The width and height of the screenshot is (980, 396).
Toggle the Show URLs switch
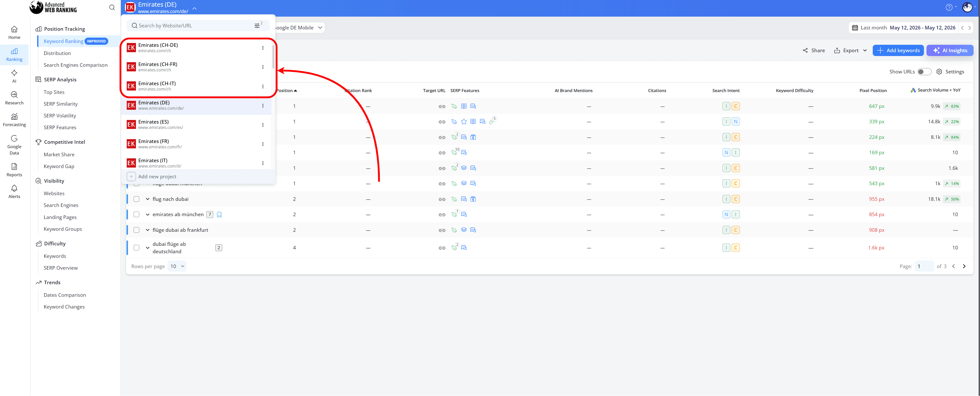click(924, 71)
